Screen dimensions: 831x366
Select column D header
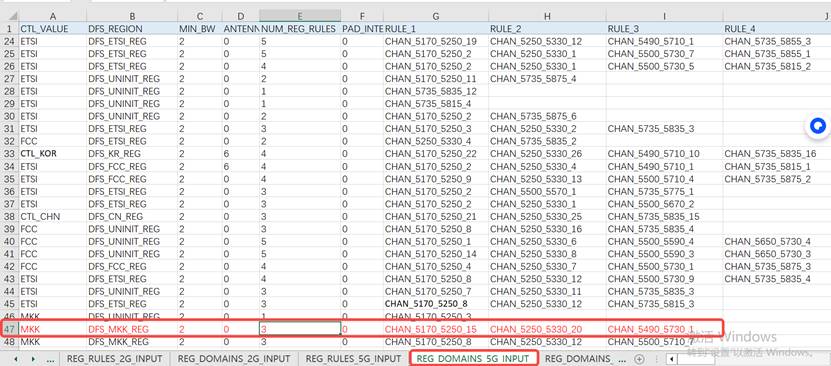[x=241, y=16]
